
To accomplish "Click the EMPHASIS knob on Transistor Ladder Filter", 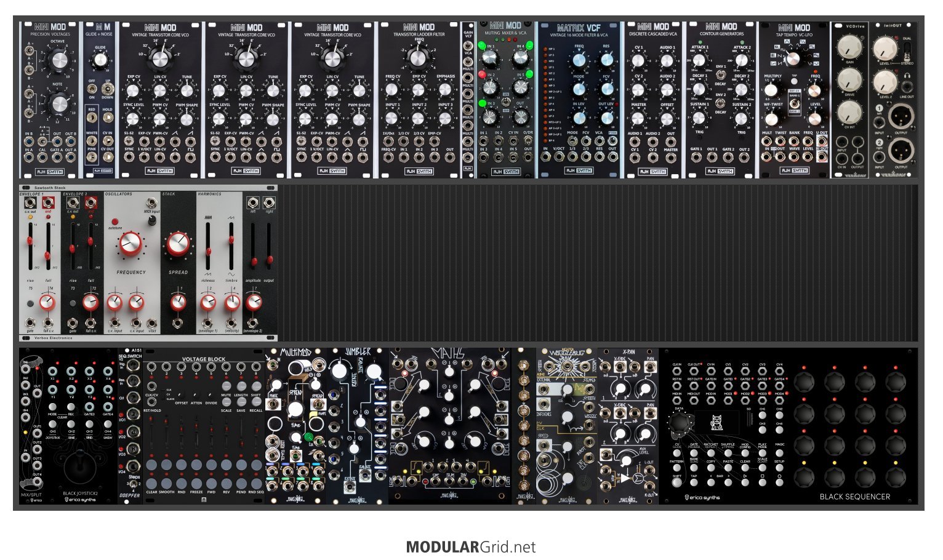I will [x=445, y=89].
